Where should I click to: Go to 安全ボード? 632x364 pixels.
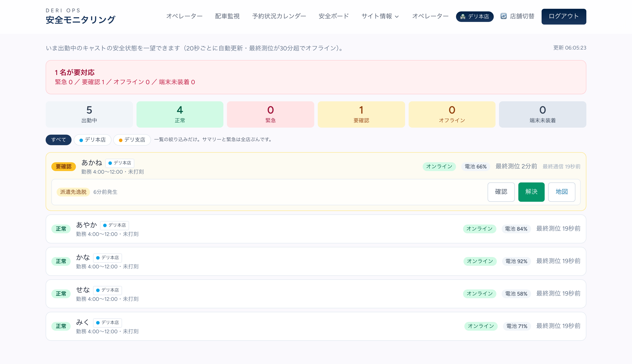click(334, 16)
